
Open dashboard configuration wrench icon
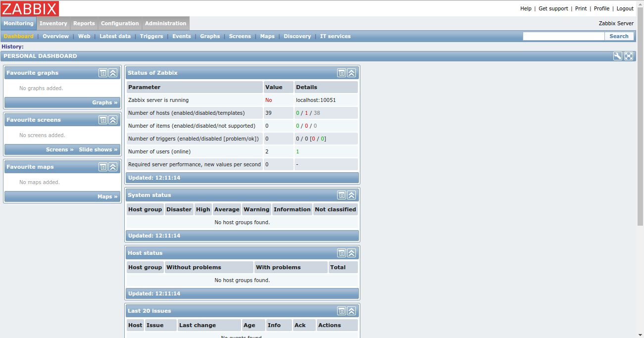pyautogui.click(x=618, y=56)
